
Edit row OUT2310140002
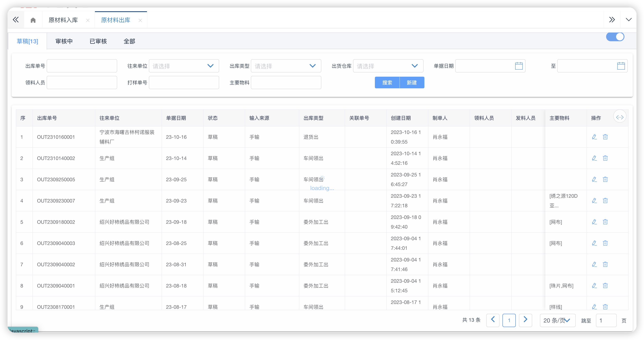pyautogui.click(x=594, y=158)
